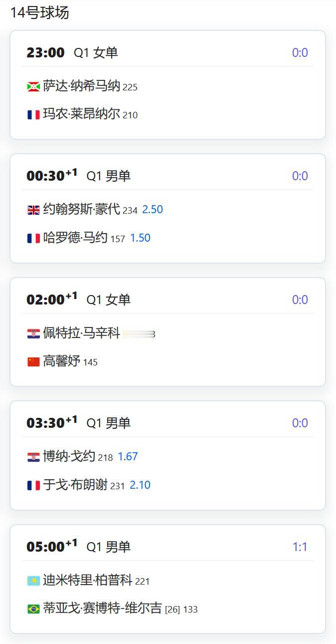
Task: Select odds 1.67 for 博纳·戈约
Action: pos(128,457)
